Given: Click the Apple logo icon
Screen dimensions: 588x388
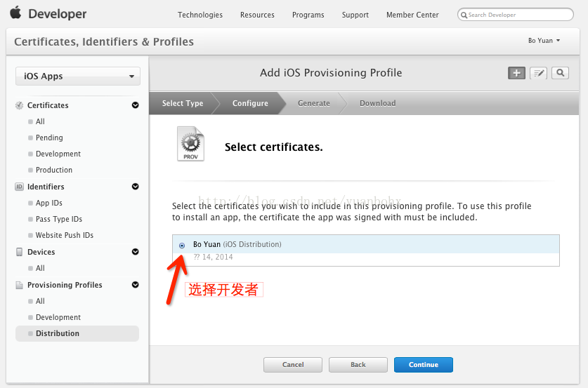Looking at the screenshot, I should pyautogui.click(x=15, y=13).
